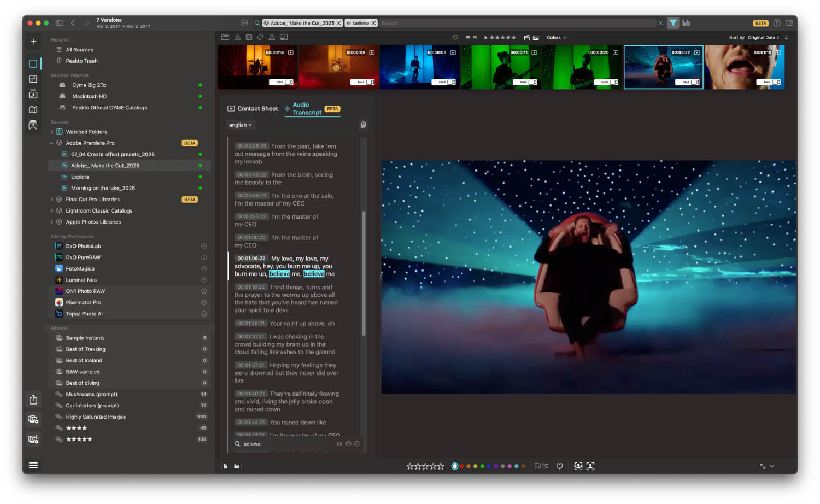Pick the green color label dot
Screen dimensions: 820x504
coord(482,466)
